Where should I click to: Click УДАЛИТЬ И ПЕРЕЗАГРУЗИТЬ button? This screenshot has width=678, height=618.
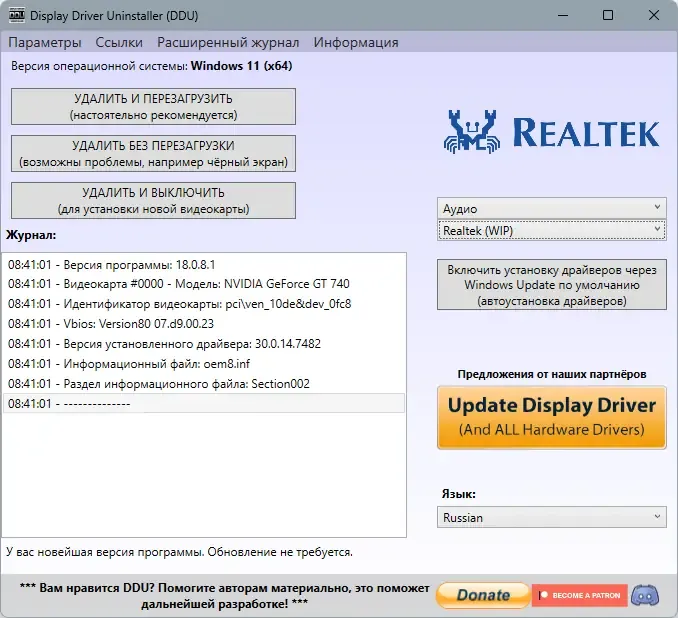tap(154, 106)
